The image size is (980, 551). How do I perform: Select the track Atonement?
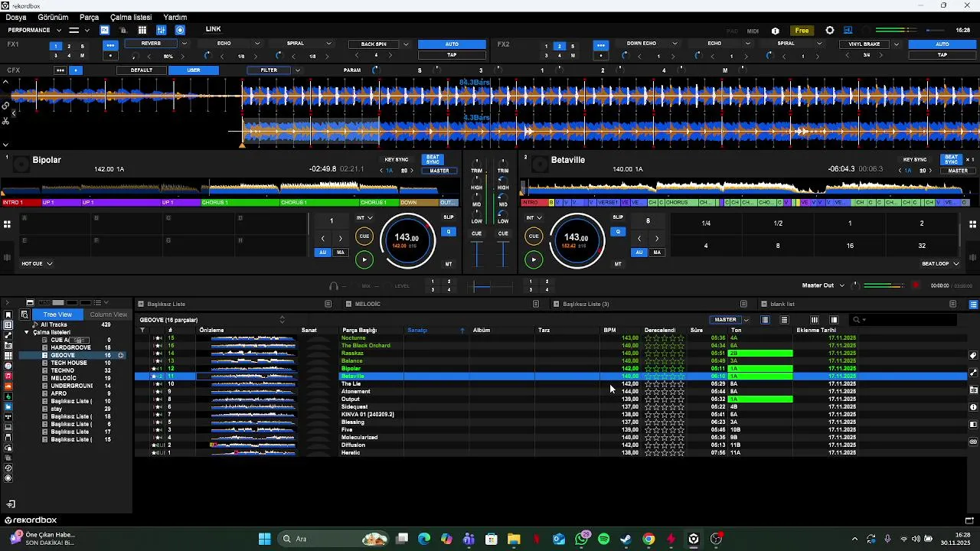click(355, 392)
